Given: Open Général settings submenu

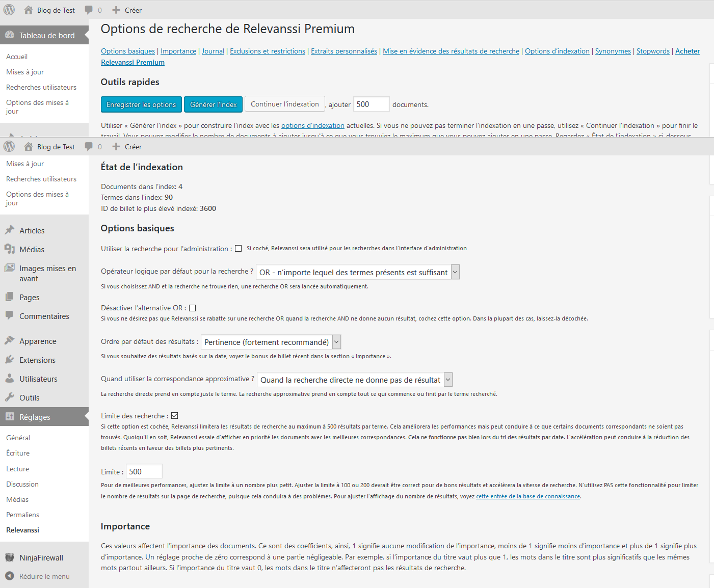Looking at the screenshot, I should (x=18, y=438).
